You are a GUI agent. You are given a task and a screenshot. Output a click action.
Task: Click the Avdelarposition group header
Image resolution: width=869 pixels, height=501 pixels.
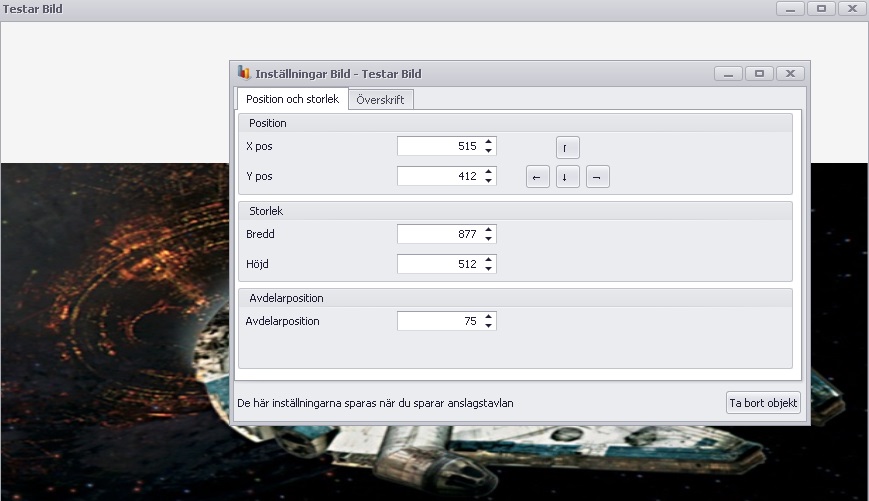point(515,298)
